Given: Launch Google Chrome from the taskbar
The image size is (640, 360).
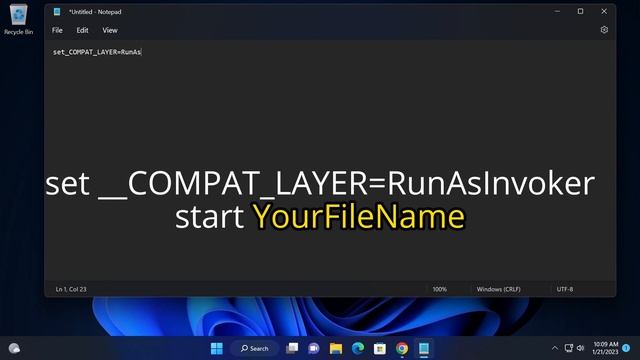Looking at the screenshot, I should (402, 348).
